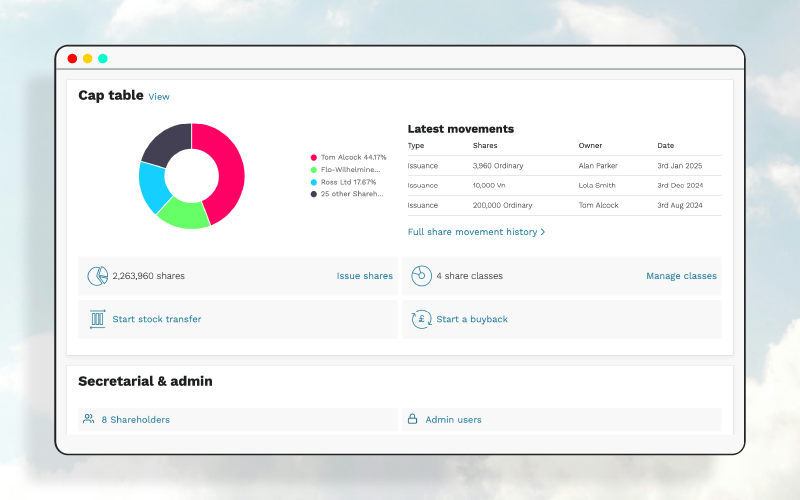800x500 pixels.
Task: Open Manage classes link
Action: pyautogui.click(x=681, y=276)
